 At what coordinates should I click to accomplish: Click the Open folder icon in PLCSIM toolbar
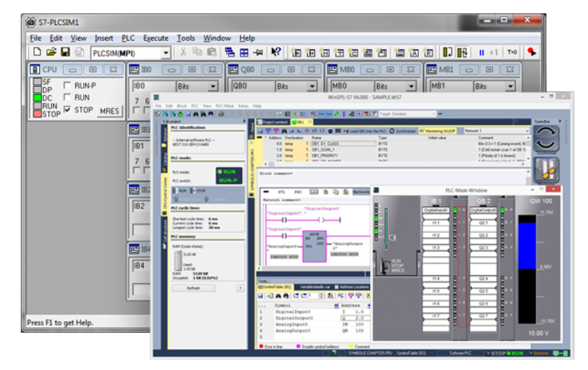tap(51, 53)
